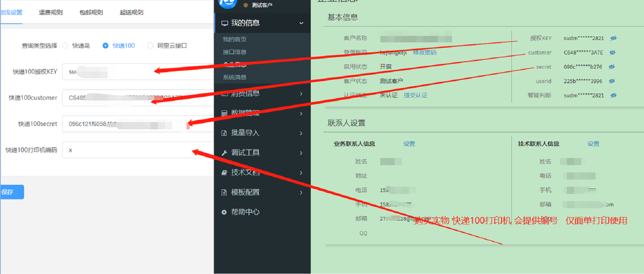The width and height of the screenshot is (644, 274).
Task: Focus the 快递100secret input field
Action: point(138,124)
